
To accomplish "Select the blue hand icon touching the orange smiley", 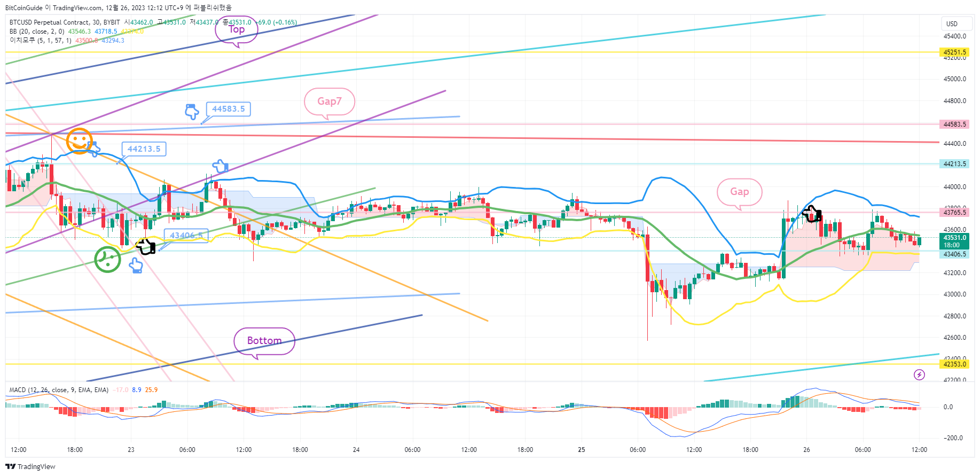I will coord(94,149).
